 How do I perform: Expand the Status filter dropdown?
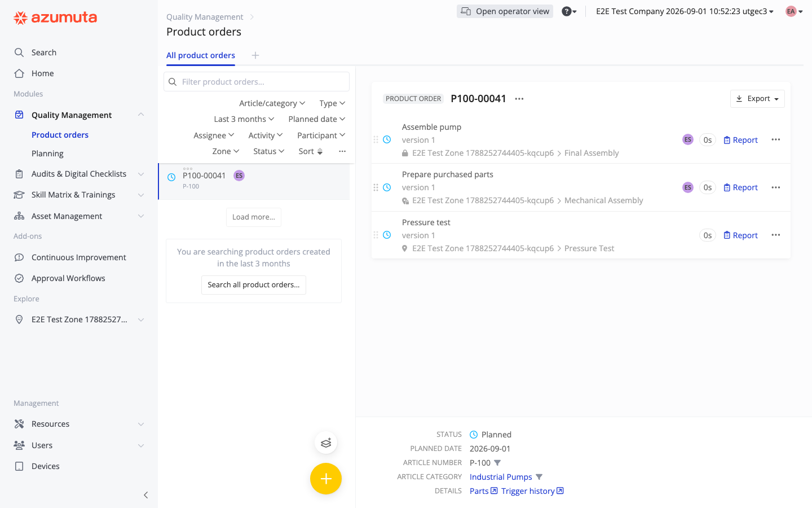click(269, 151)
